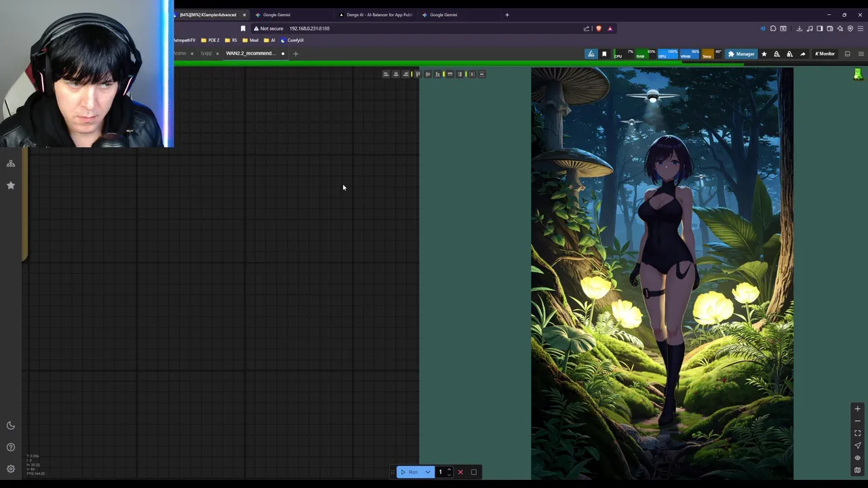Open the RS bookmarks folder
This screenshot has width=868, height=488.
click(x=231, y=40)
